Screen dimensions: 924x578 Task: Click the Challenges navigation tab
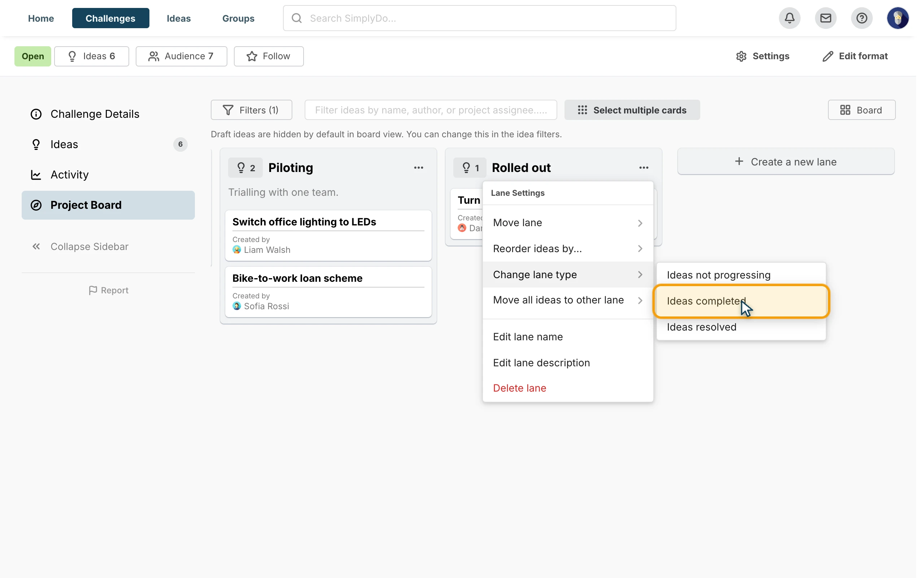(x=110, y=18)
